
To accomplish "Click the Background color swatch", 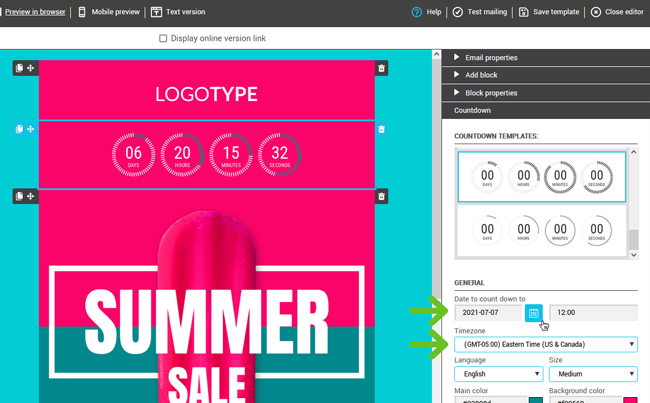I will 630,400.
